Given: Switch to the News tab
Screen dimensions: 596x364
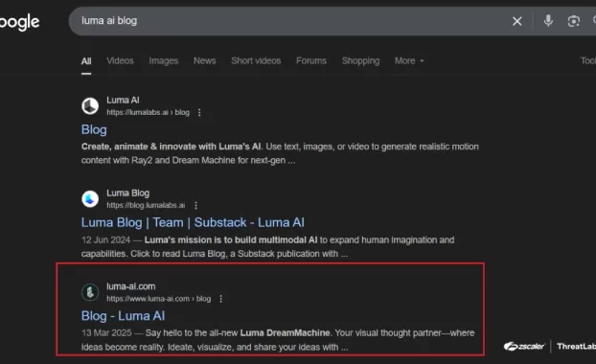Looking at the screenshot, I should tap(204, 60).
